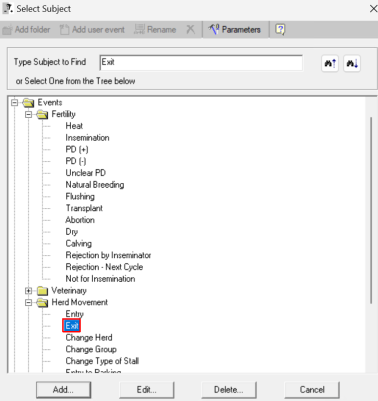The image size is (378, 401).
Task: Click the Events folder label
Action: (50, 102)
